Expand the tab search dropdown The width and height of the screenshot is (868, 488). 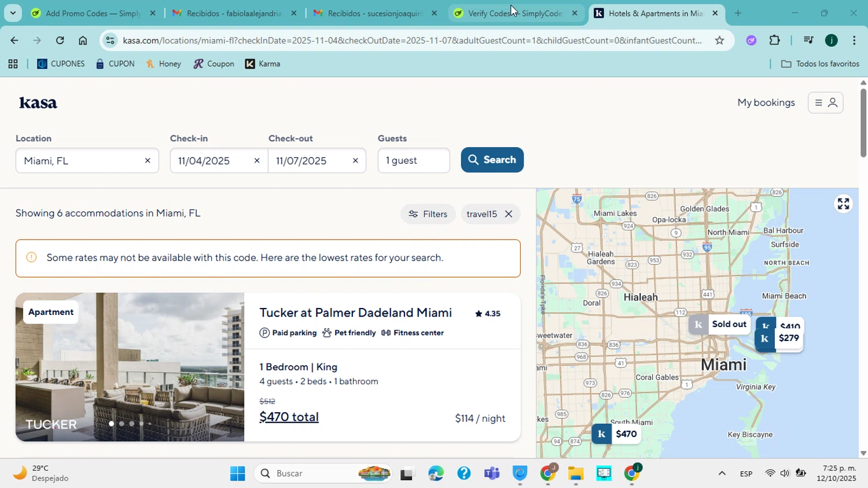pyautogui.click(x=13, y=13)
